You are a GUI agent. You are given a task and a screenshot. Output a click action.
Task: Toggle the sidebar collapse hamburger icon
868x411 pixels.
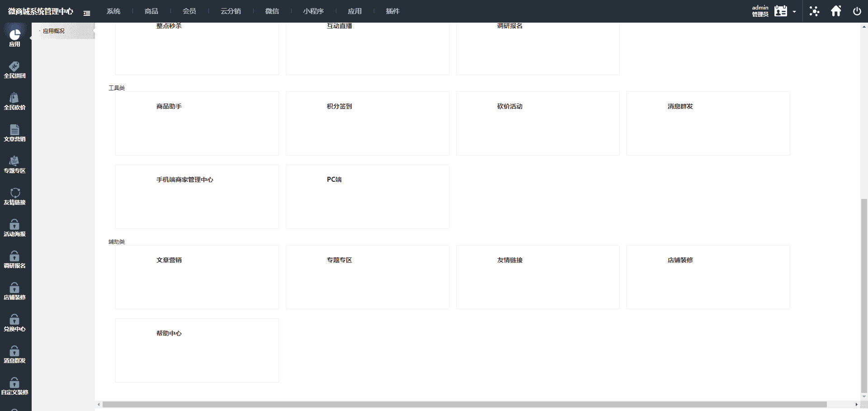87,13
